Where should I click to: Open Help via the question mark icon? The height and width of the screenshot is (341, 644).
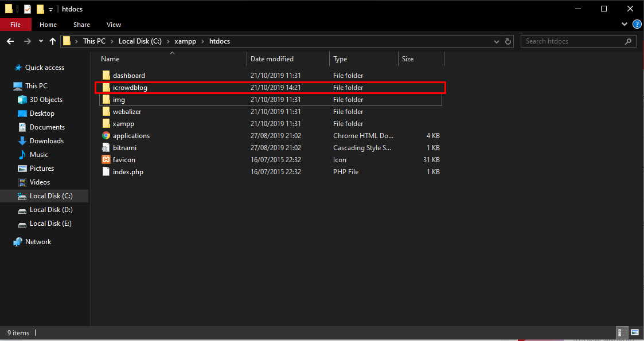(x=637, y=25)
